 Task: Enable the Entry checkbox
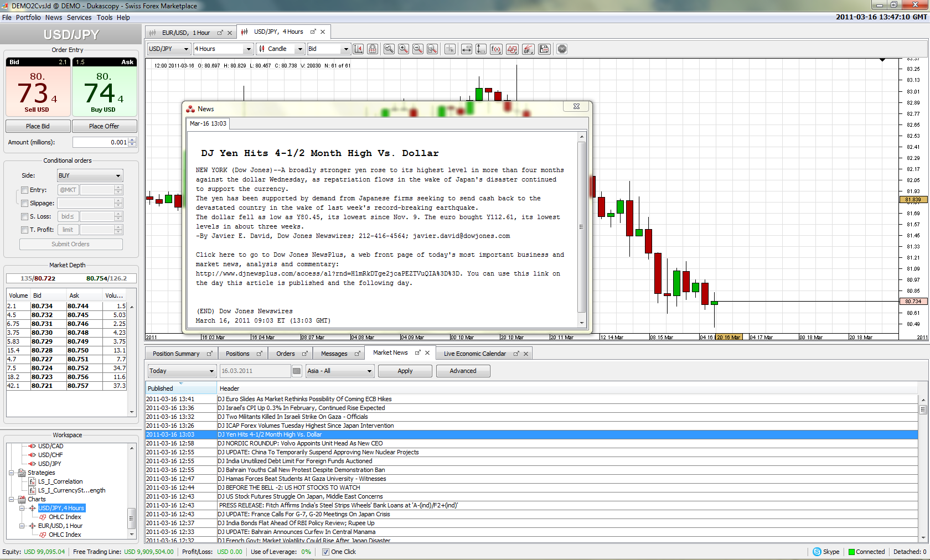pos(24,190)
